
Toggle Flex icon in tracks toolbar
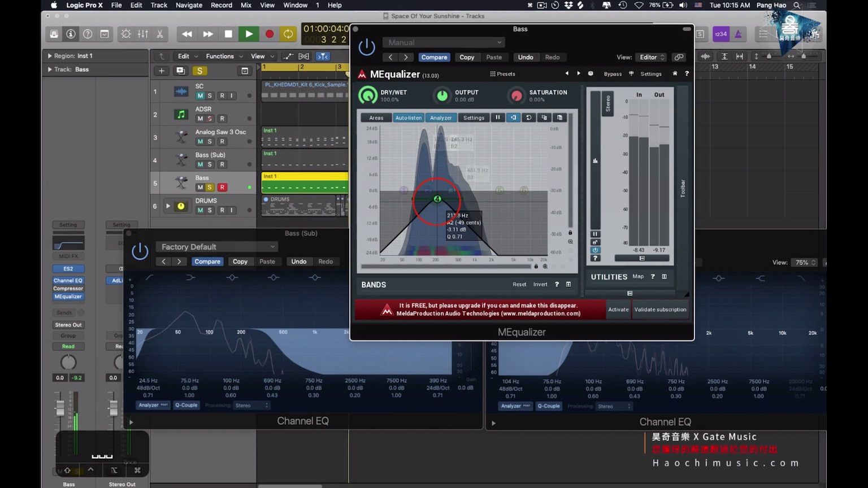pos(303,56)
